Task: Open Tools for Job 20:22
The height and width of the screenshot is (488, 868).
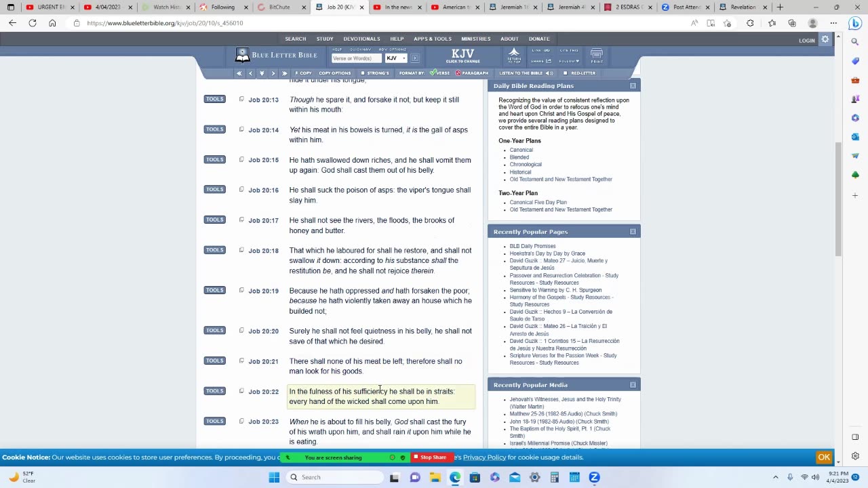Action: [x=214, y=391]
